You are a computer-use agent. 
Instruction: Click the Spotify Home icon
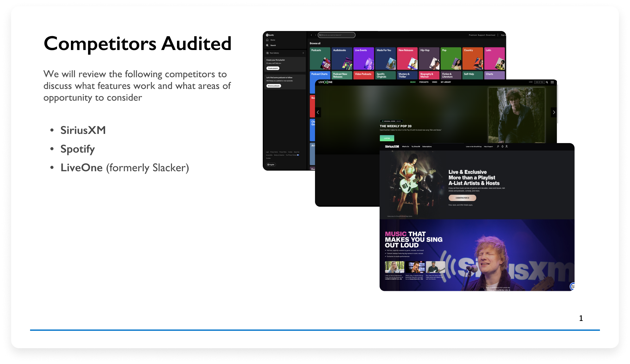(268, 40)
